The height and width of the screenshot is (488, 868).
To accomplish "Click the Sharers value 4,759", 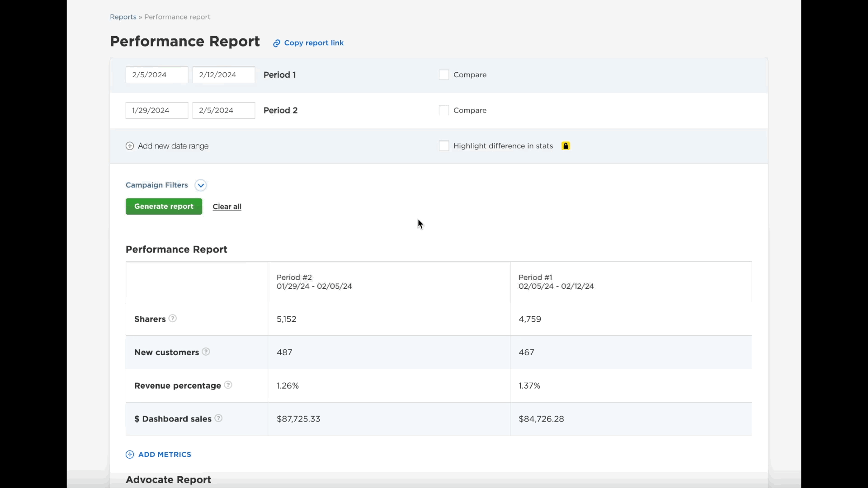I will click(x=530, y=319).
